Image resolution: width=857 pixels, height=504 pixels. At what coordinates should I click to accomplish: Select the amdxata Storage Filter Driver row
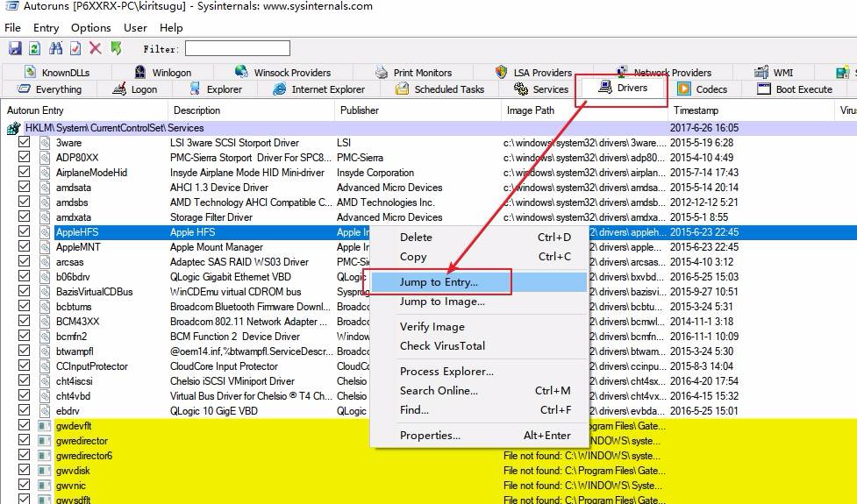[x=428, y=217]
